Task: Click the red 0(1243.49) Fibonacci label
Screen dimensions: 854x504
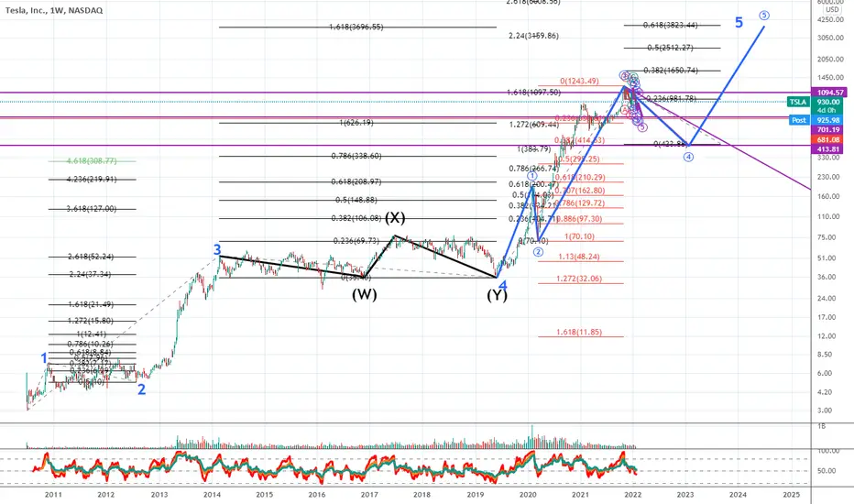Action: [x=579, y=82]
